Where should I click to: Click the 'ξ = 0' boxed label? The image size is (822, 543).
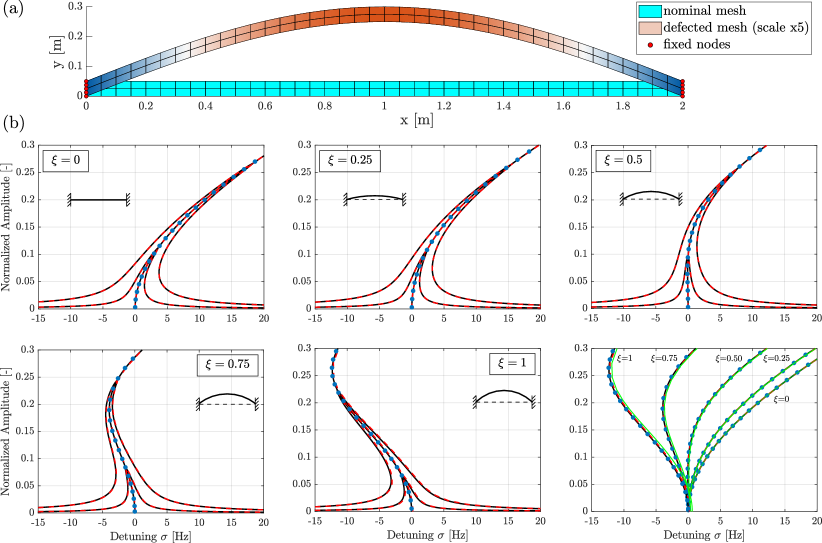66,160
